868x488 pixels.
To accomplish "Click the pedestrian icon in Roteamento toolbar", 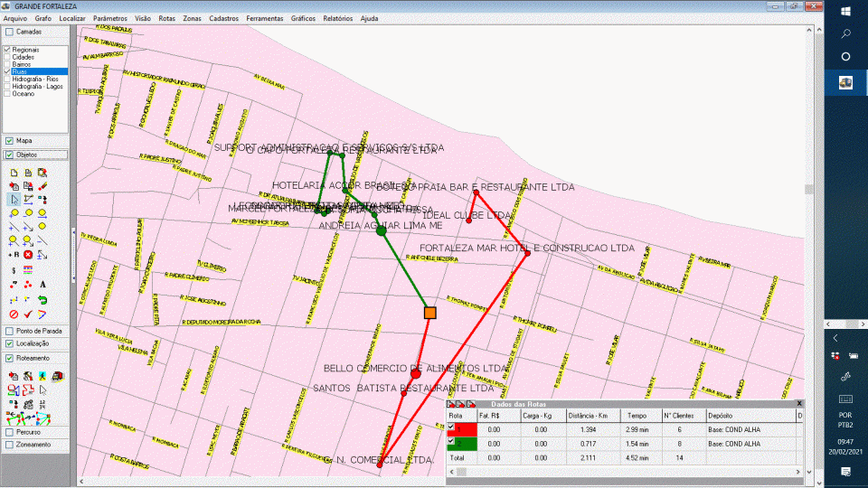I will tap(42, 376).
